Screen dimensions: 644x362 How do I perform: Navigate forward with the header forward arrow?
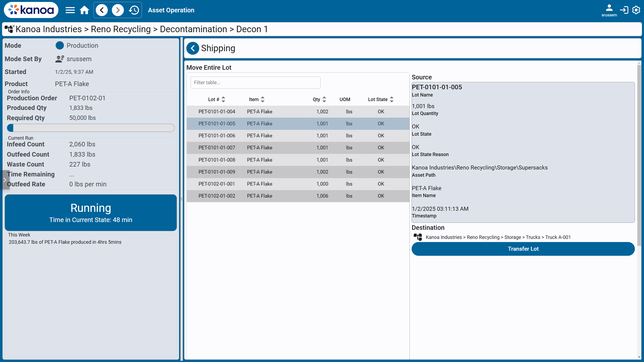click(x=118, y=10)
